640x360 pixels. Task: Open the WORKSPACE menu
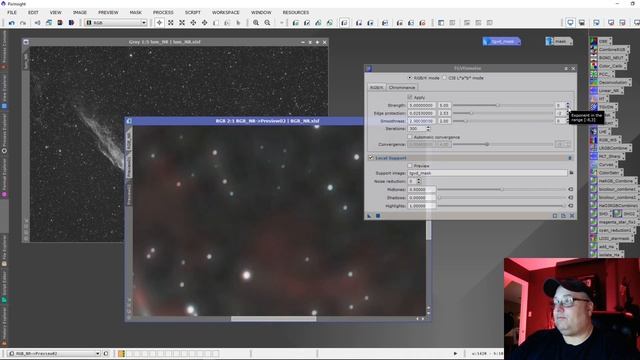[225, 13]
